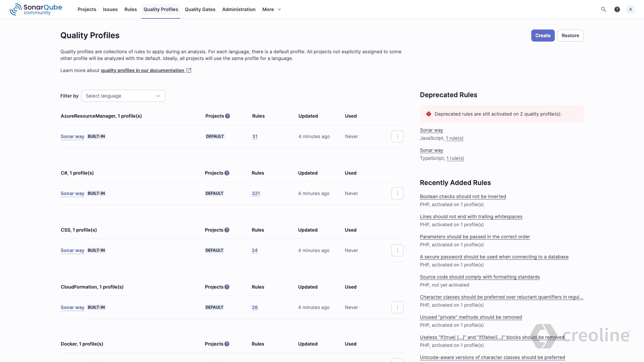The height and width of the screenshot is (362, 644).
Task: Open rule Lines should not end with trailing whitespaces
Action: (471, 217)
